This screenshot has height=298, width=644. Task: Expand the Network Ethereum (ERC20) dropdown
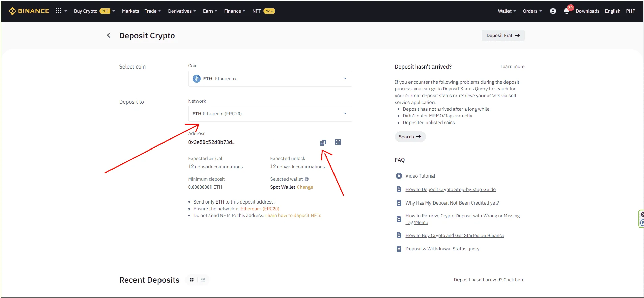[270, 114]
